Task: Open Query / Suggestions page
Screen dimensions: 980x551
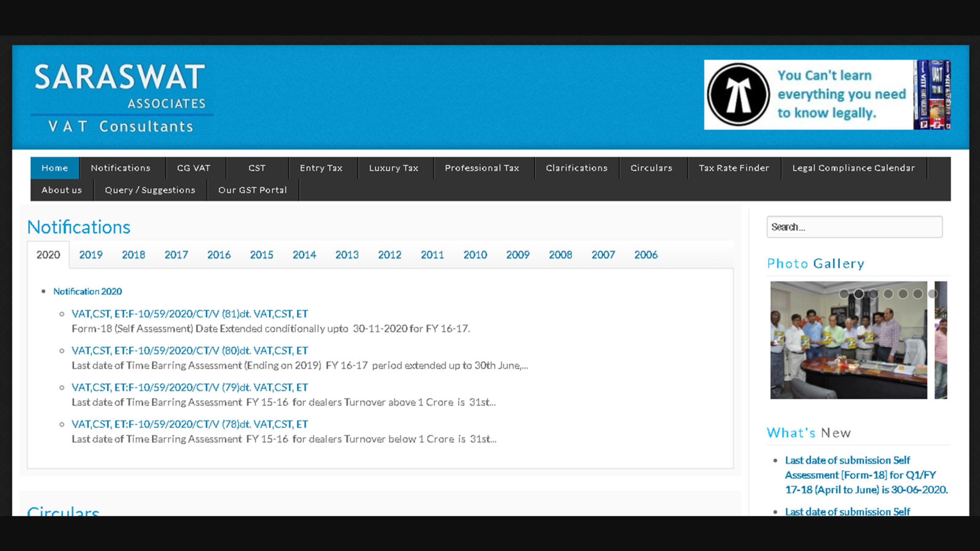Action: tap(150, 190)
